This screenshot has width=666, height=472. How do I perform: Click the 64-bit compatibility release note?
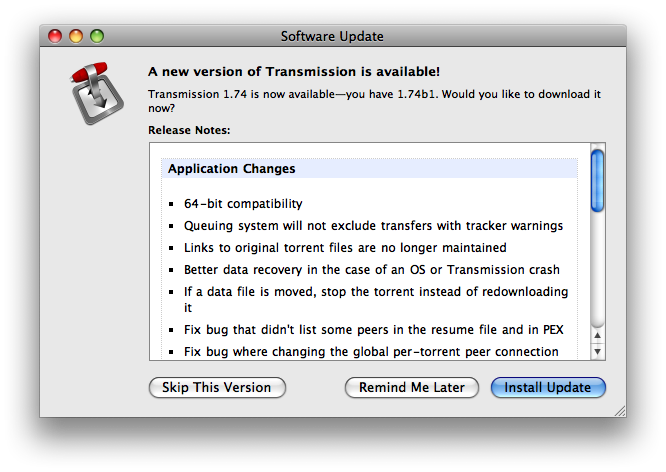coord(243,204)
